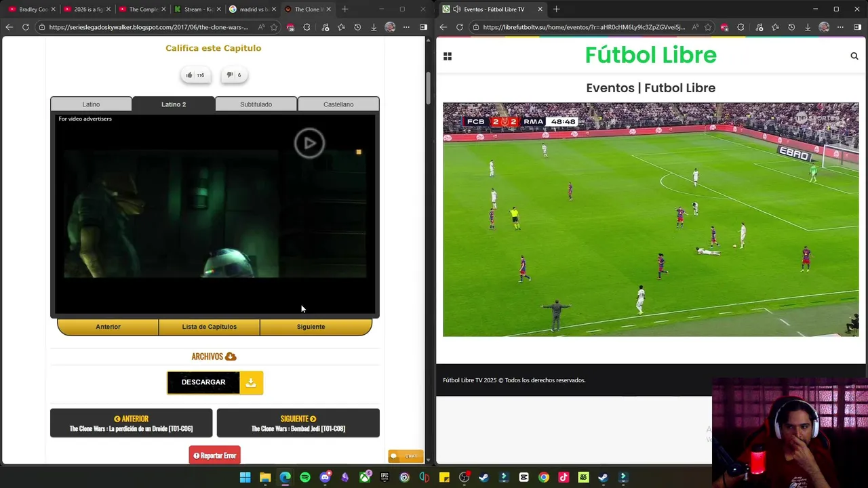
Task: Go back in the Fútbol Libre browser window
Action: (x=443, y=27)
